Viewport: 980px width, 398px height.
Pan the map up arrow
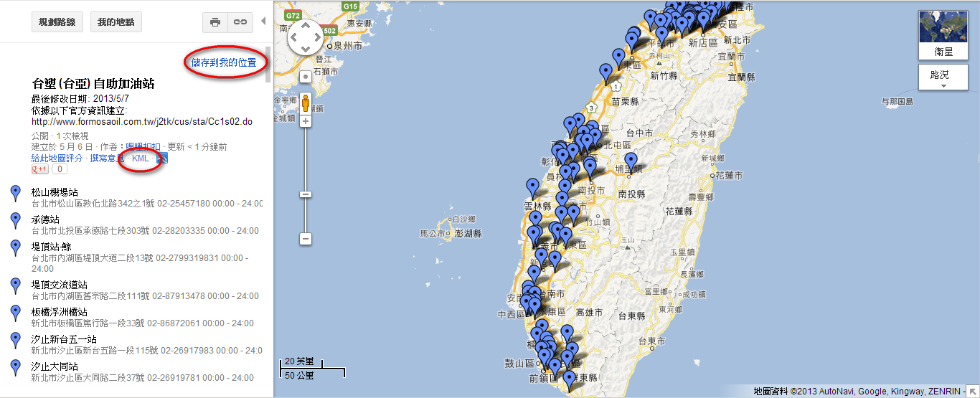[306, 27]
